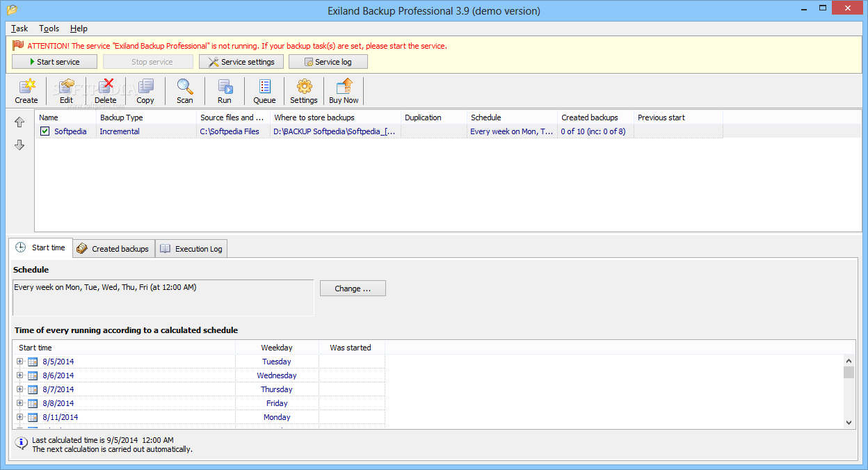
Task: Click the Delete task toolbar icon
Action: tap(106, 87)
